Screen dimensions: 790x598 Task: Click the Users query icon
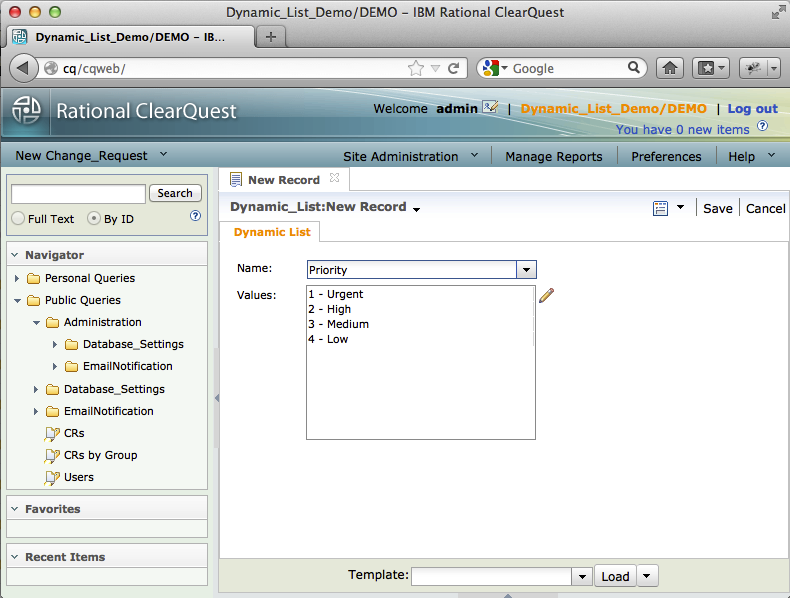click(x=52, y=478)
